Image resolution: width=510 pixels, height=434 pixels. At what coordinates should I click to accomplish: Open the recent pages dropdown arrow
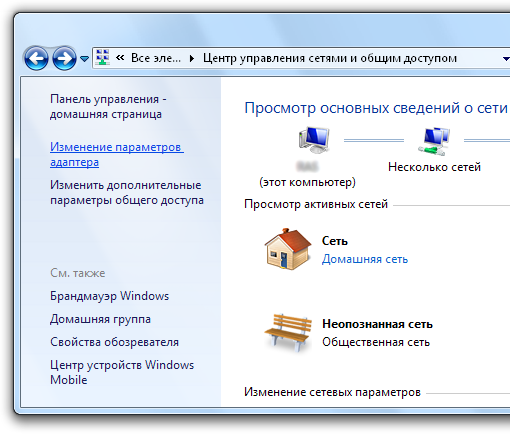85,59
